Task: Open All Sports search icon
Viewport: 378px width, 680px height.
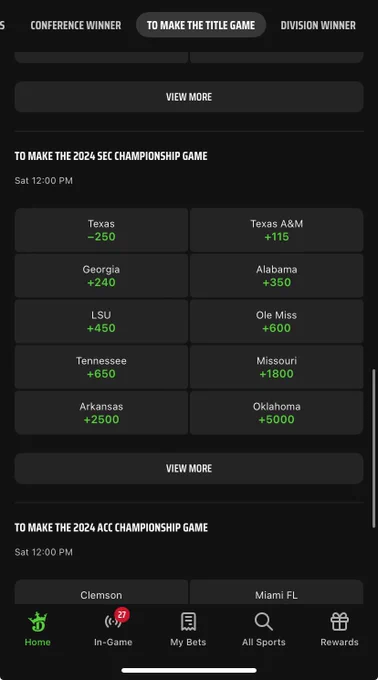Action: point(264,622)
